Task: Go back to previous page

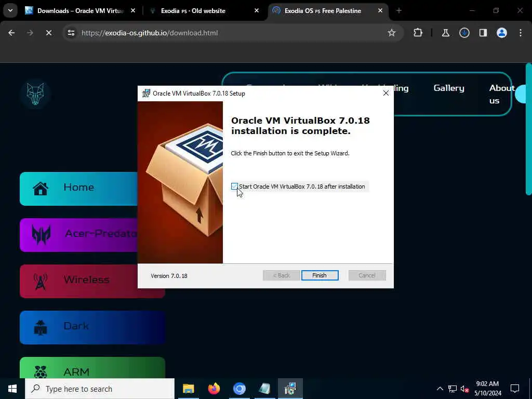Action: 11,33
